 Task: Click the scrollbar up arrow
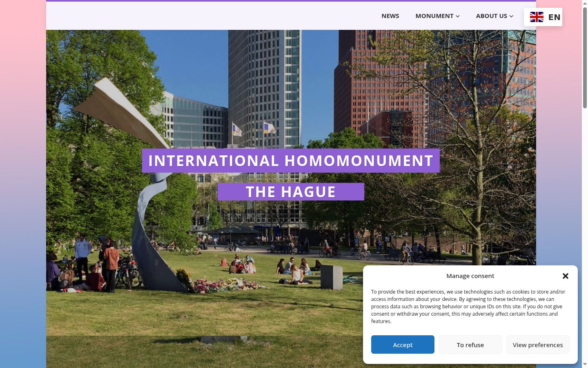[585, 3]
